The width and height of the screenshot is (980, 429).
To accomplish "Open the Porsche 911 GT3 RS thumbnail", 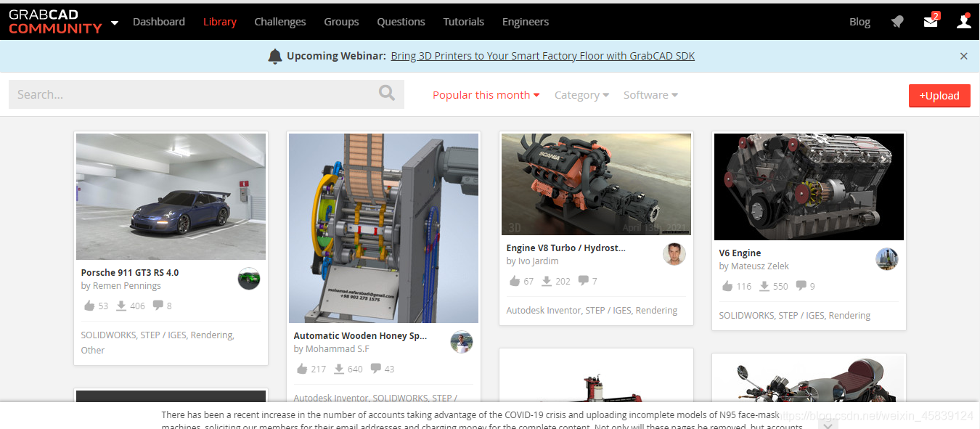I will click(171, 197).
